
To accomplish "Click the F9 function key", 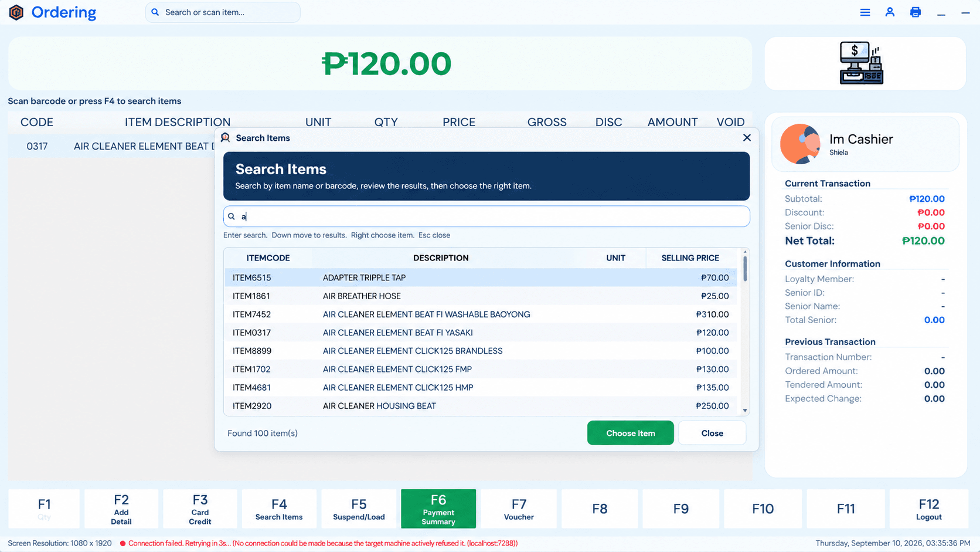I will (x=681, y=509).
